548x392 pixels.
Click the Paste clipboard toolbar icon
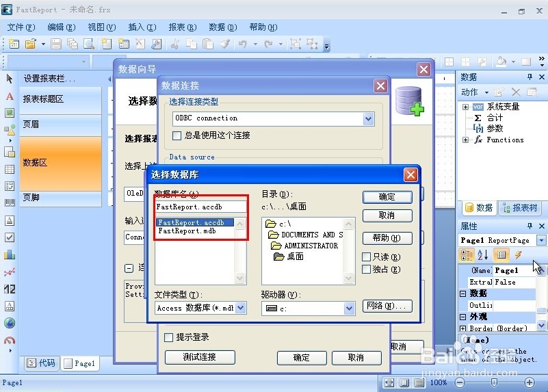point(208,44)
